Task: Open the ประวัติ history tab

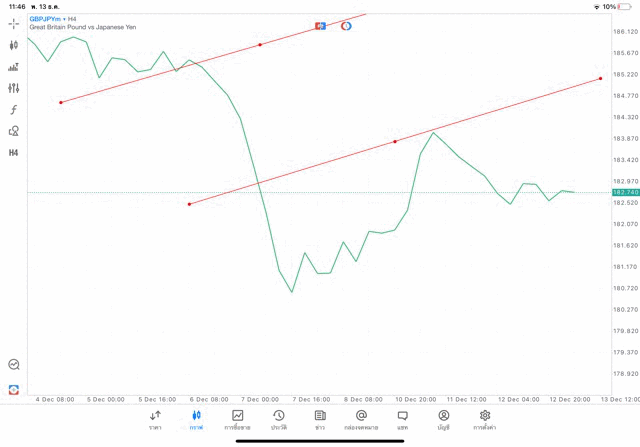Action: (279, 420)
